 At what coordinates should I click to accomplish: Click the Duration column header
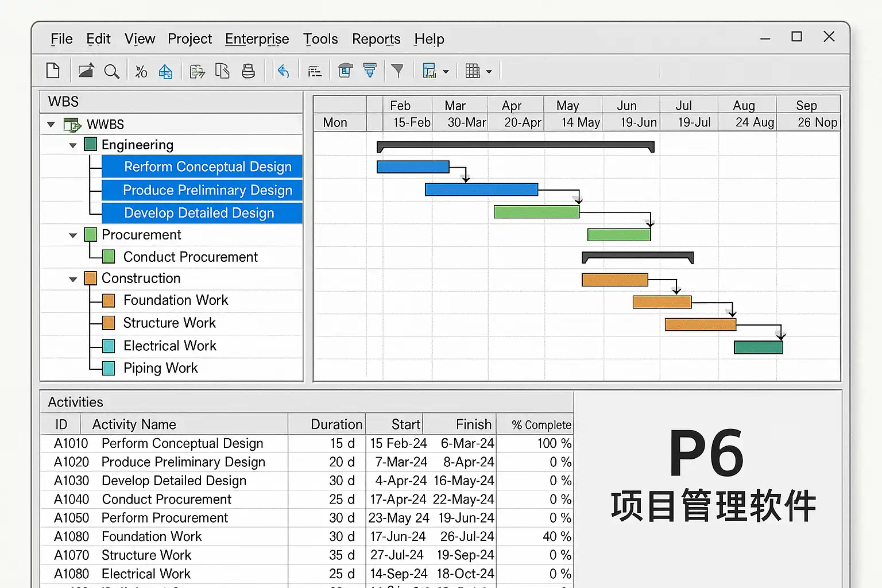(x=336, y=424)
